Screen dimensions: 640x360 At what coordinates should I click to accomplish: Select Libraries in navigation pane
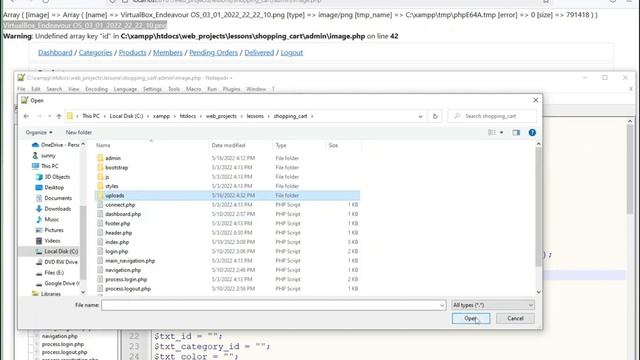pyautogui.click(x=51, y=294)
